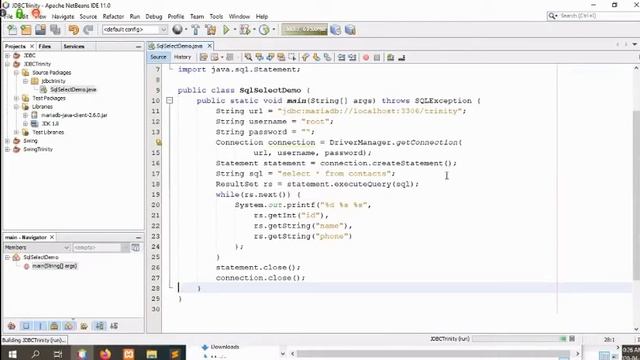Image resolution: width=640 pixels, height=360 pixels.
Task: Collapse main method fold at line 10
Action: coord(169,100)
